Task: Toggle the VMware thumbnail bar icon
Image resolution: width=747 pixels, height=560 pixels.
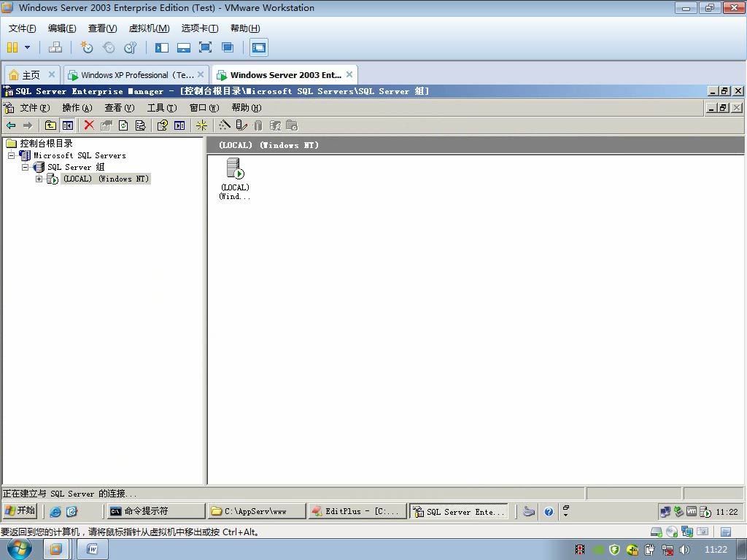Action: pyautogui.click(x=183, y=47)
